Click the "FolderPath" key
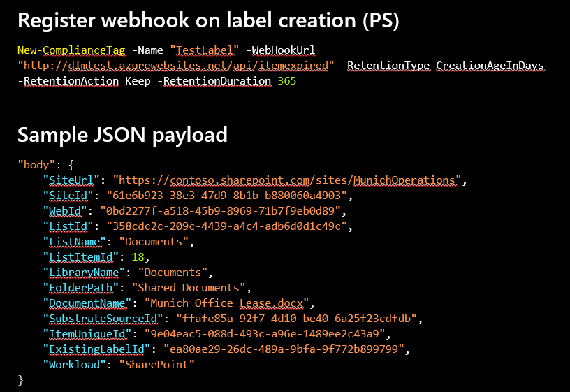 [x=81, y=288]
